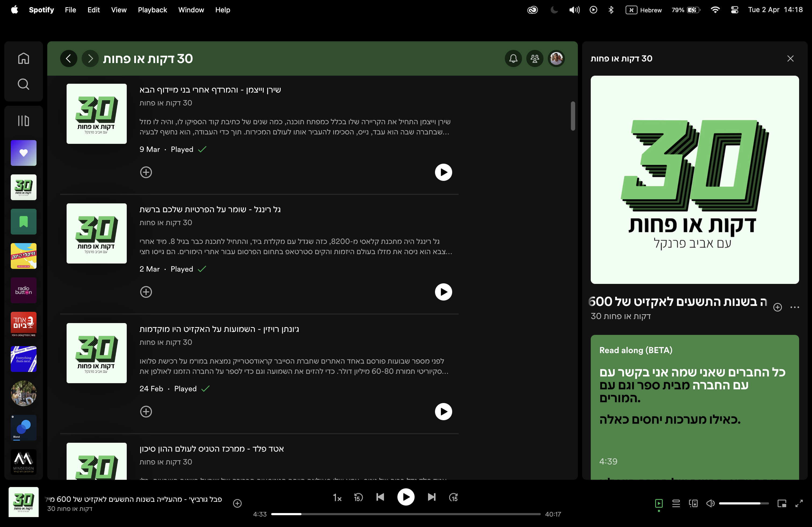
Task: Skip to next track
Action: click(432, 497)
